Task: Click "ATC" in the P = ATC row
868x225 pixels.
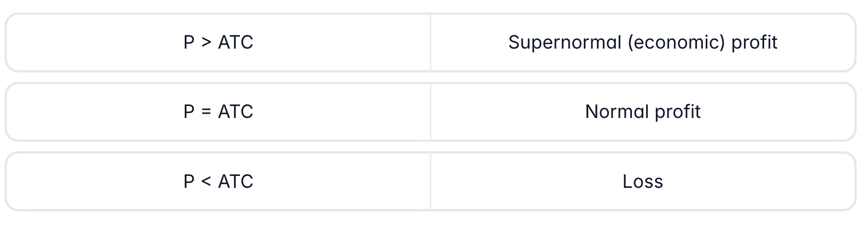Action: click(236, 112)
